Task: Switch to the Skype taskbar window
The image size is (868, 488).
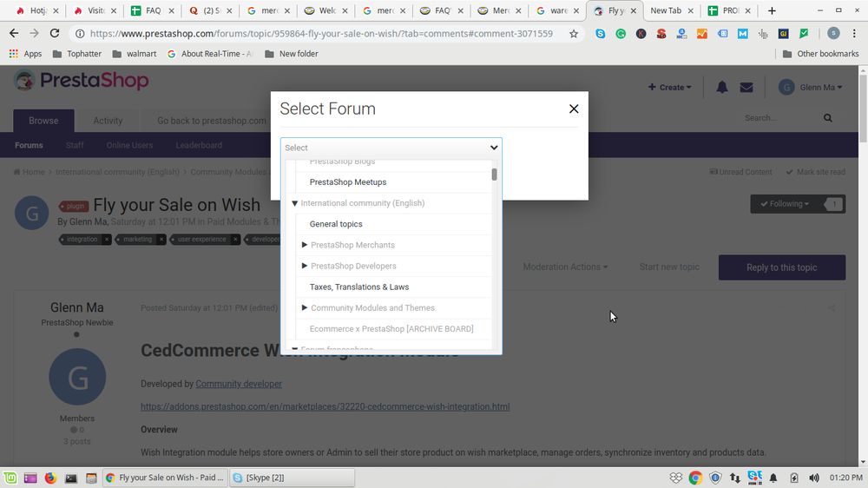Action: point(293,478)
